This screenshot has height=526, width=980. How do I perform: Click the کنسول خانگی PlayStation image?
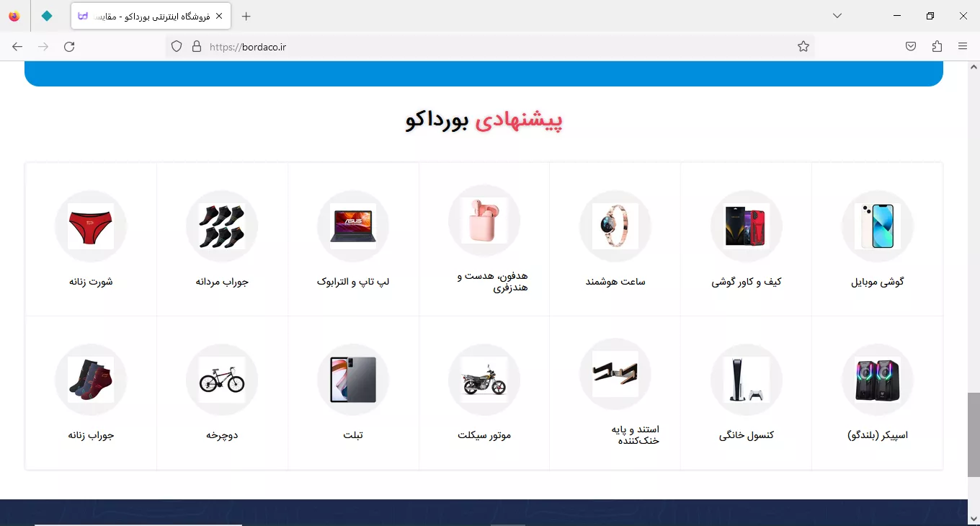point(746,380)
